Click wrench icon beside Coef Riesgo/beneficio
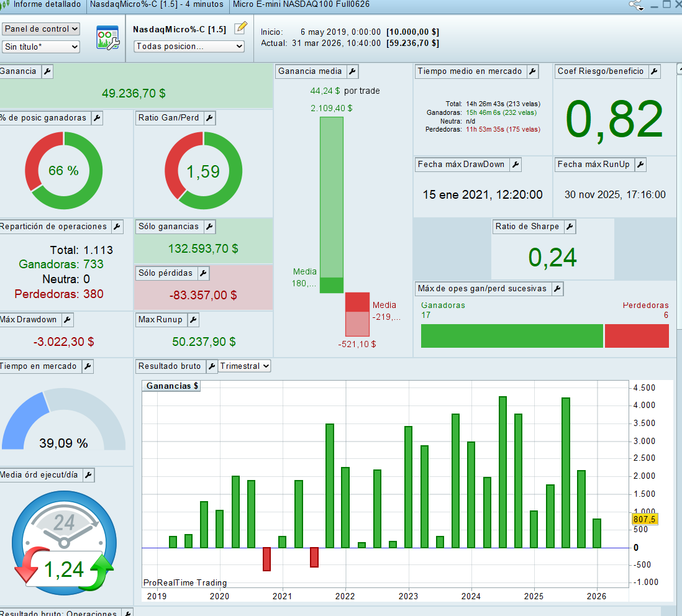Viewport: 682px width, 616px height. (x=654, y=71)
